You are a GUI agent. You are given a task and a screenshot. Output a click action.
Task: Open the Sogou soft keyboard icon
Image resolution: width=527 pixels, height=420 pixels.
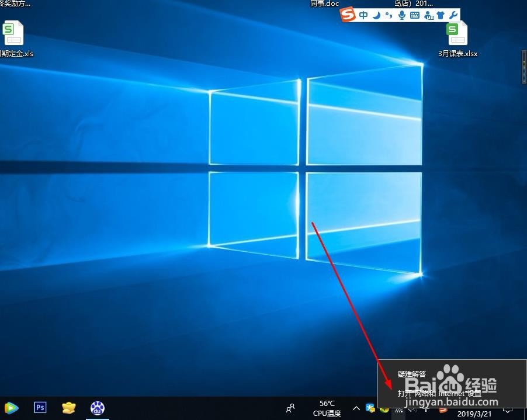[414, 15]
